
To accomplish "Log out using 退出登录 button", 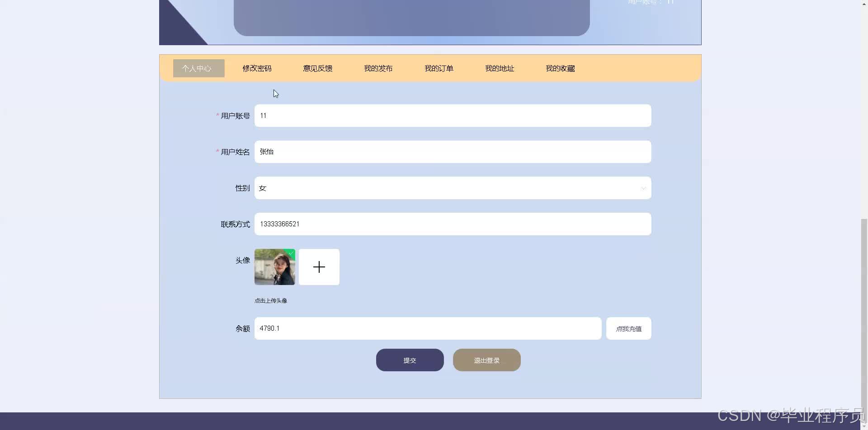I will click(486, 360).
